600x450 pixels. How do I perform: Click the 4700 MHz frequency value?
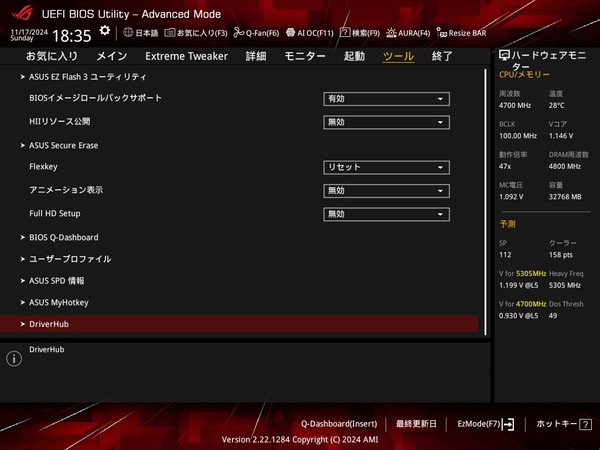[515, 105]
